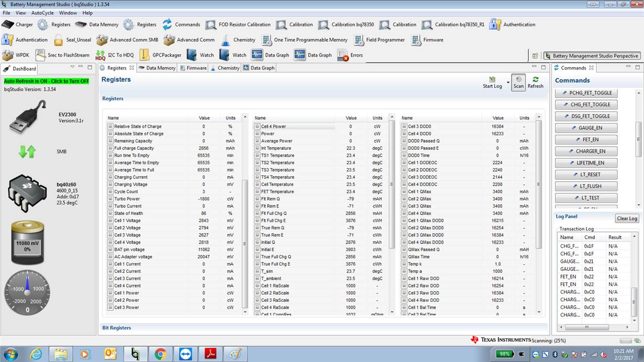Image resolution: width=644 pixels, height=362 pixels.
Task: Click the LT_FLUSH command button
Action: [x=586, y=186]
